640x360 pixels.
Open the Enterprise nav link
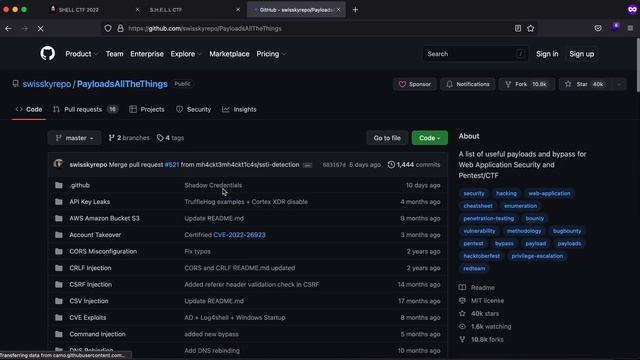[147, 54]
